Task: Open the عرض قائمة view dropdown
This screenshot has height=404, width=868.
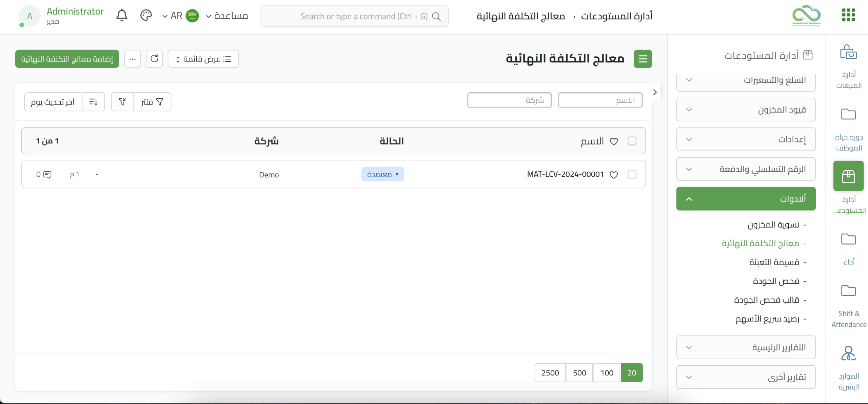Action: coord(203,59)
